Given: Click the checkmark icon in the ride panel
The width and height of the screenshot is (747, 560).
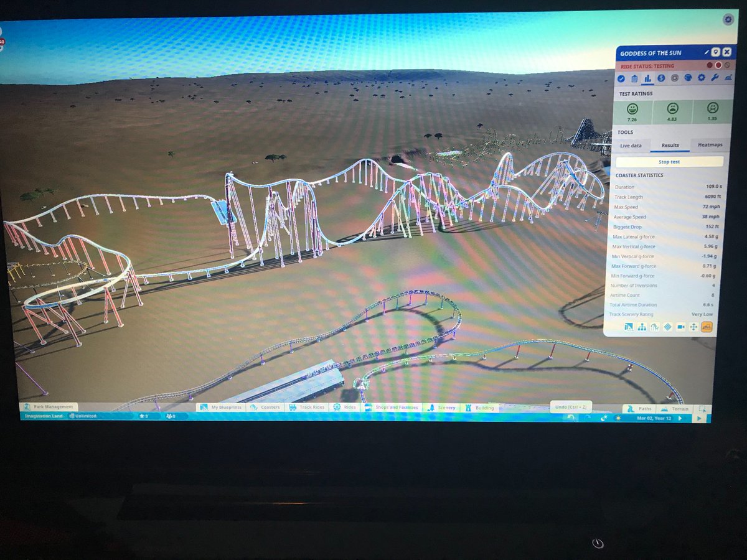Looking at the screenshot, I should click(621, 78).
